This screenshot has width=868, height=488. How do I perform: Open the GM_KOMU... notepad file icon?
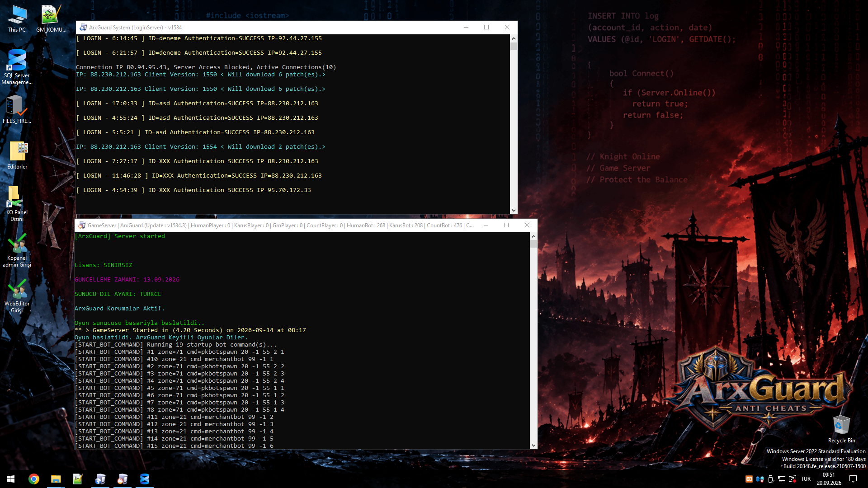[x=51, y=19]
